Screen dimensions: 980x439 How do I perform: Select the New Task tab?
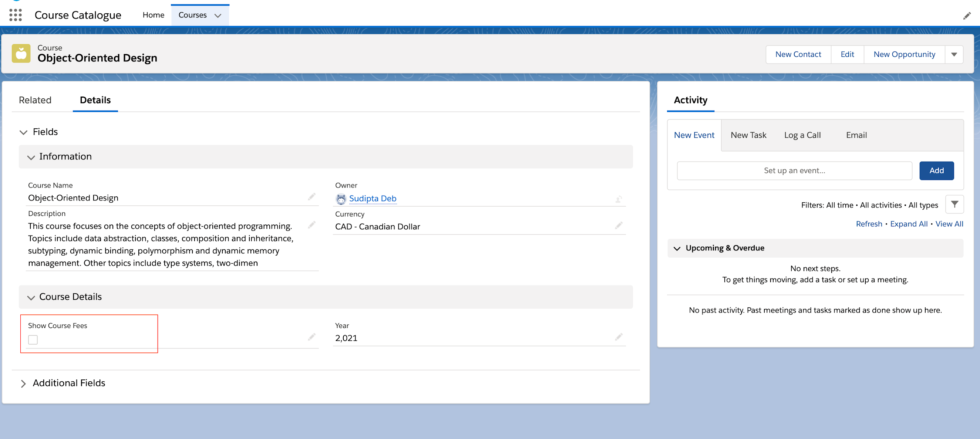pyautogui.click(x=748, y=135)
